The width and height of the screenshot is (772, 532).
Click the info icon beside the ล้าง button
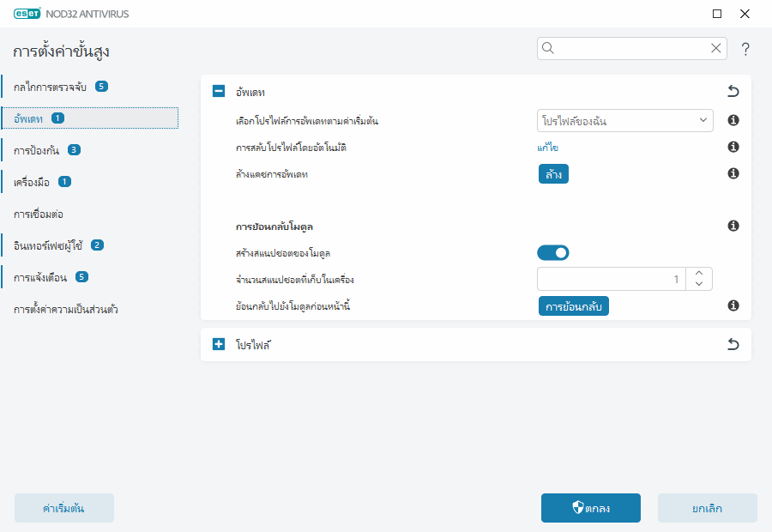(x=733, y=173)
